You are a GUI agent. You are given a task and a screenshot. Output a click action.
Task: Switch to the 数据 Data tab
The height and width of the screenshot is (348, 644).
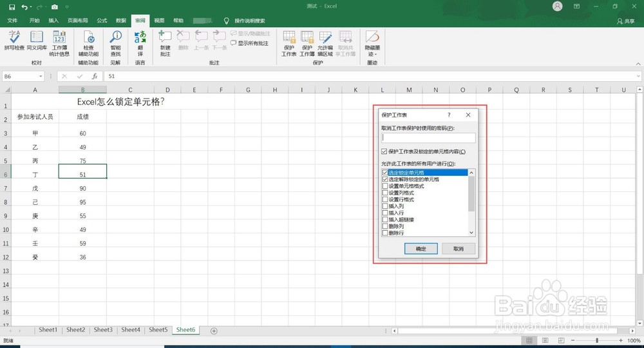click(121, 21)
